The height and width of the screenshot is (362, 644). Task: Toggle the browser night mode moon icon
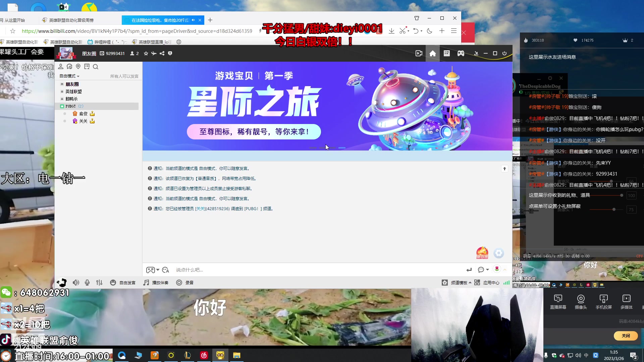tap(430, 31)
